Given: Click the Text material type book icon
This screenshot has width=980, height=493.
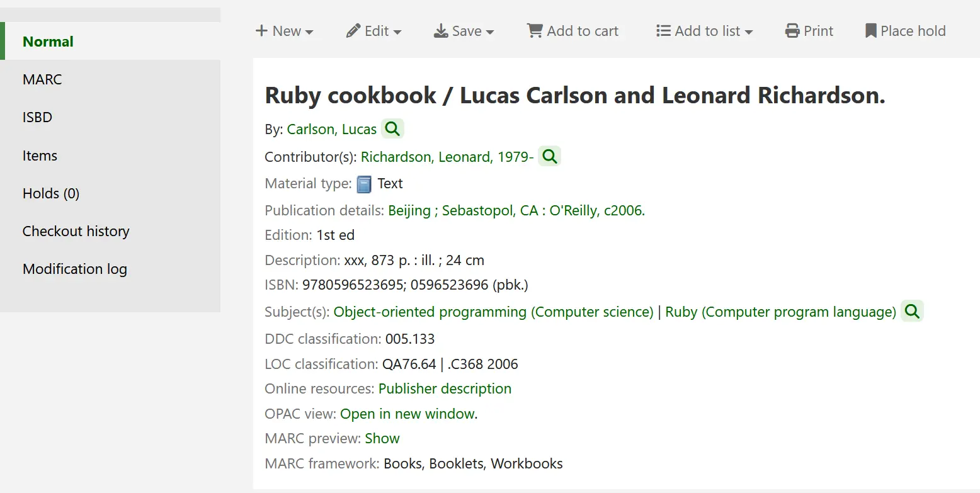Looking at the screenshot, I should coord(364,184).
